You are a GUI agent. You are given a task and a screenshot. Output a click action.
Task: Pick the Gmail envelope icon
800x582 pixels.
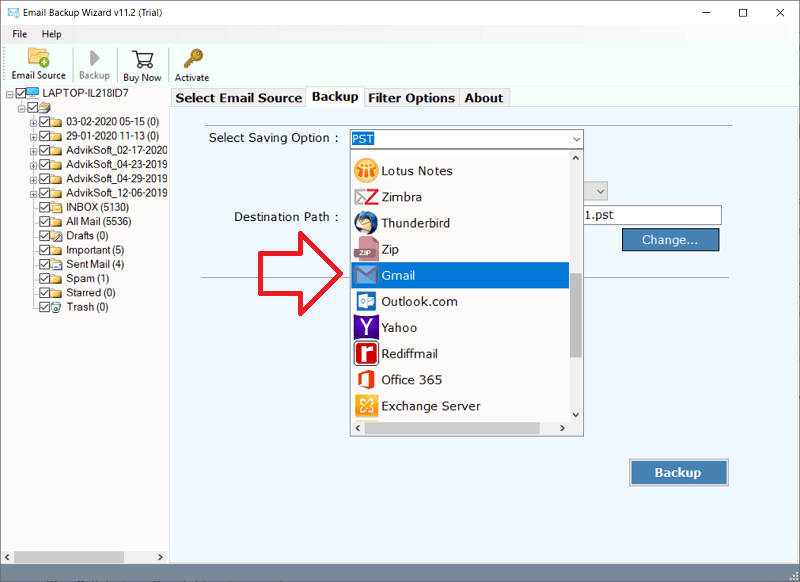pyautogui.click(x=366, y=275)
